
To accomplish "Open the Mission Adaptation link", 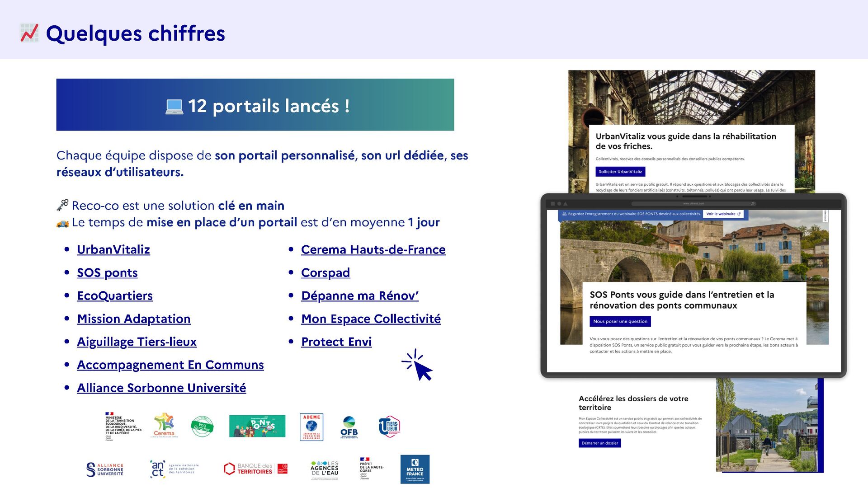I will pyautogui.click(x=134, y=319).
